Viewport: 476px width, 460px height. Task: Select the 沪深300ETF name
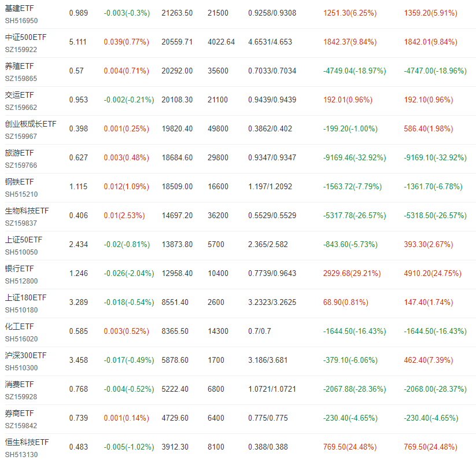click(26, 355)
